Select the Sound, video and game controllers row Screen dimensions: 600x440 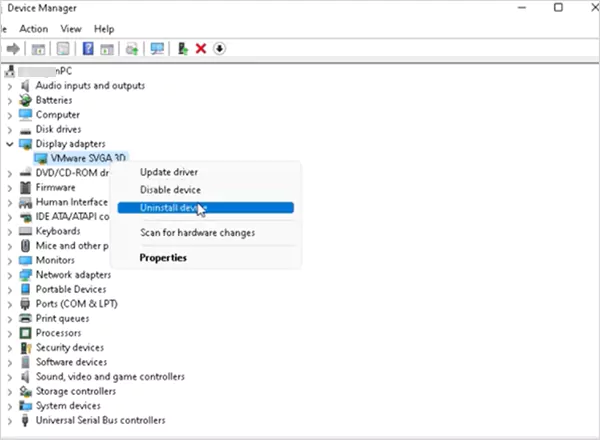(x=110, y=377)
